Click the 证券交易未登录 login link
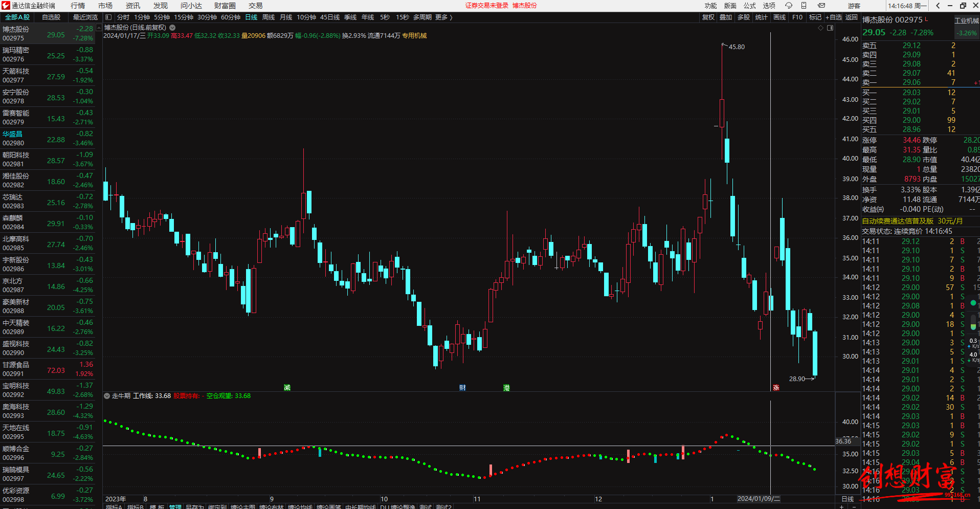The width and height of the screenshot is (980, 509). coord(487,6)
